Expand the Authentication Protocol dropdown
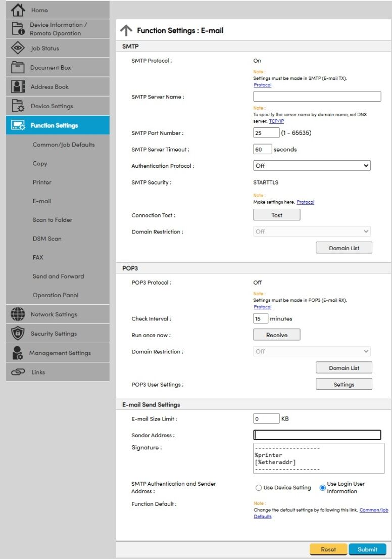The width and height of the screenshot is (392, 559). 312,165
